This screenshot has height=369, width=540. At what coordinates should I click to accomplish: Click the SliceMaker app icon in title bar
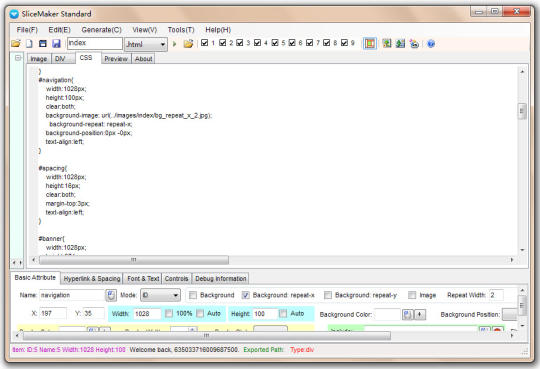coord(14,14)
